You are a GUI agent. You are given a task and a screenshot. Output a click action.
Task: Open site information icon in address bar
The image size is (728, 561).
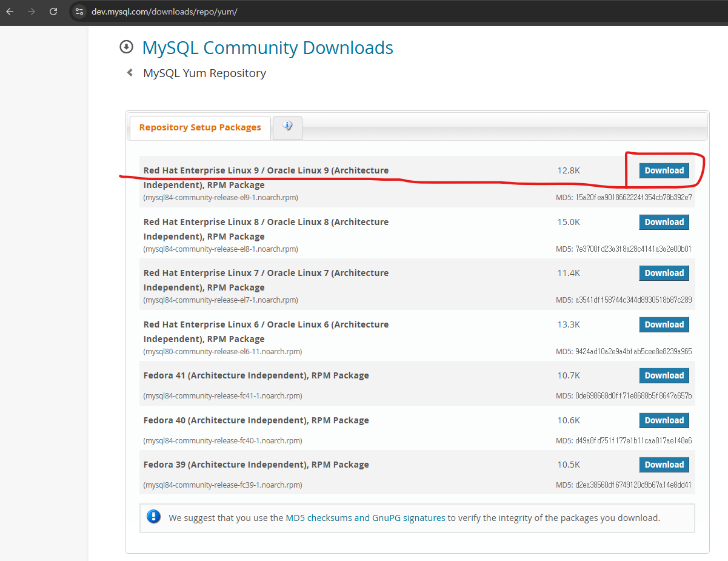[x=79, y=12]
